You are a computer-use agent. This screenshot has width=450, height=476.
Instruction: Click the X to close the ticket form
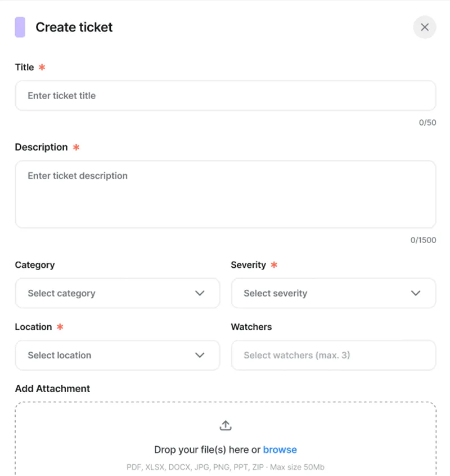(x=425, y=27)
